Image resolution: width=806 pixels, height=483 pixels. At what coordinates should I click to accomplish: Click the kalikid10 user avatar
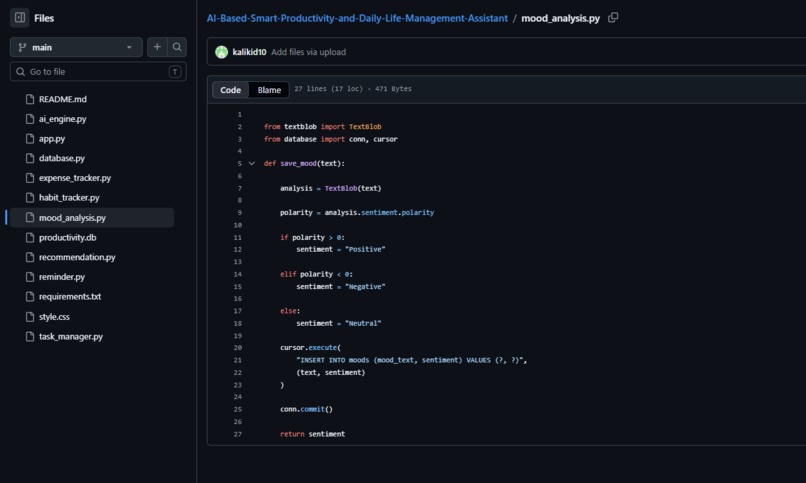click(222, 52)
